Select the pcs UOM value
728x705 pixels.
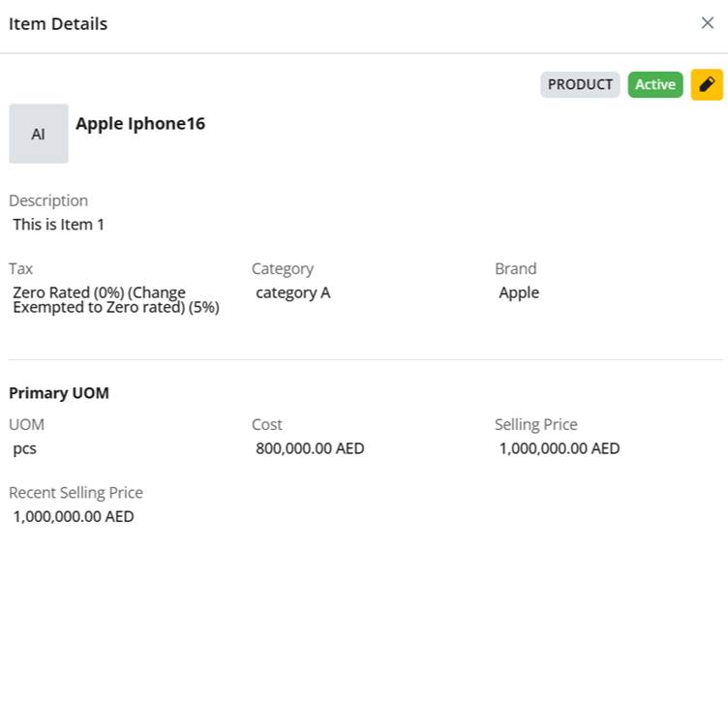coord(25,448)
